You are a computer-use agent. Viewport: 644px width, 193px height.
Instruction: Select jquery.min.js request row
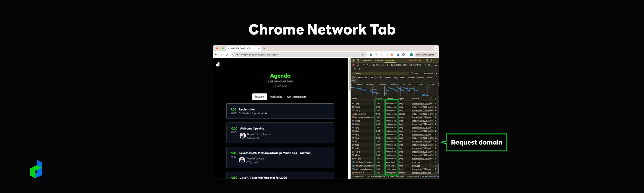point(394,114)
